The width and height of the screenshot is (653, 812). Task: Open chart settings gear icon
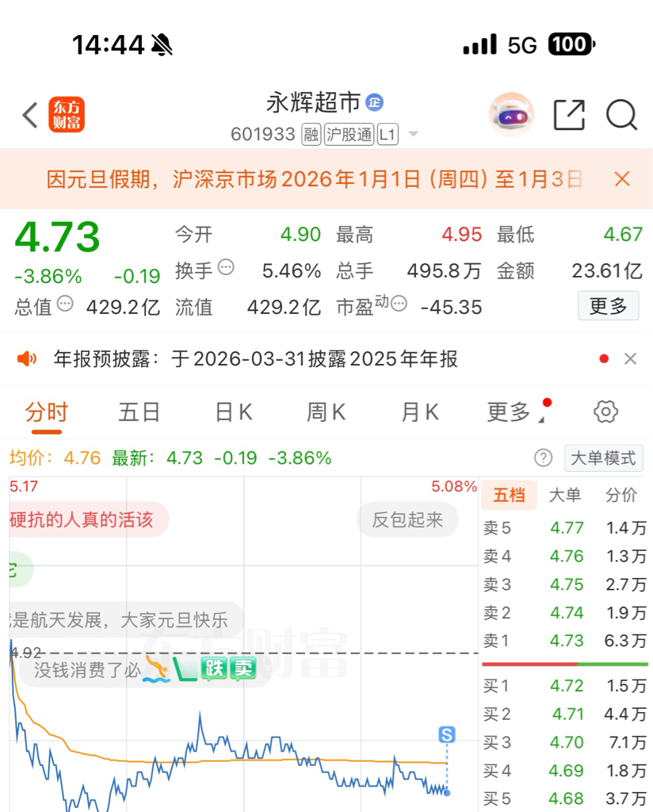click(x=605, y=412)
